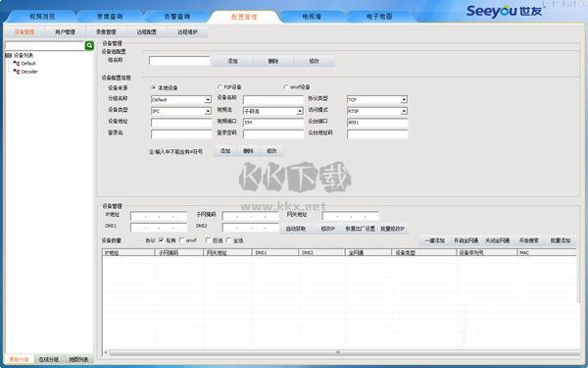Expand the TCP protocol type dropdown
The image size is (588, 368).
coord(404,100)
